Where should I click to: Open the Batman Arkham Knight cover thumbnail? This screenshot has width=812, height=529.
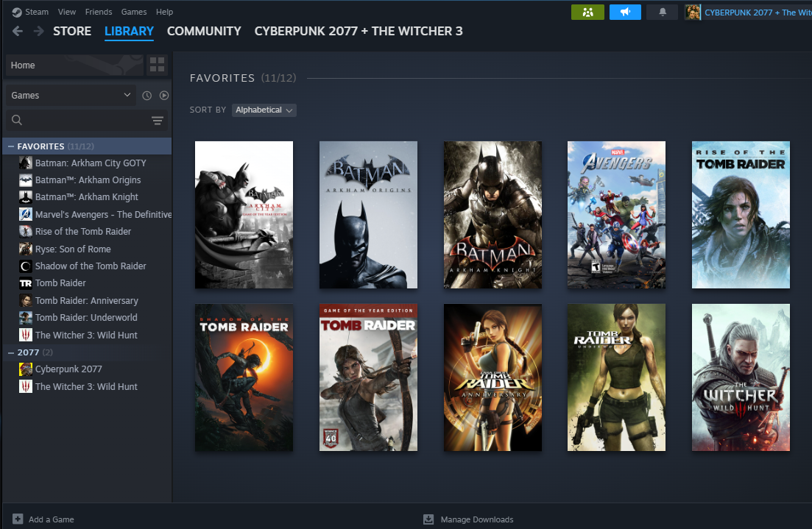pyautogui.click(x=493, y=215)
